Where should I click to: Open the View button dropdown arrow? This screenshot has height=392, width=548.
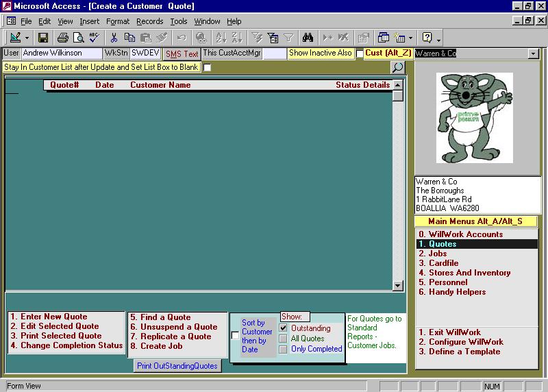click(27, 38)
